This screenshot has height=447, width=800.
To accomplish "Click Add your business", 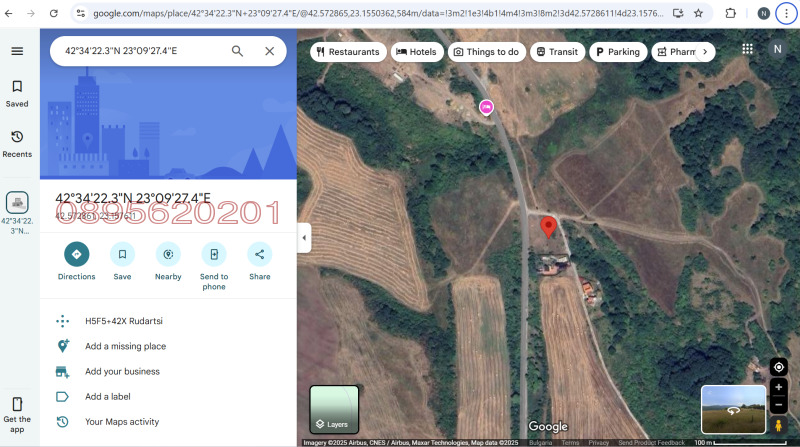I will (122, 371).
